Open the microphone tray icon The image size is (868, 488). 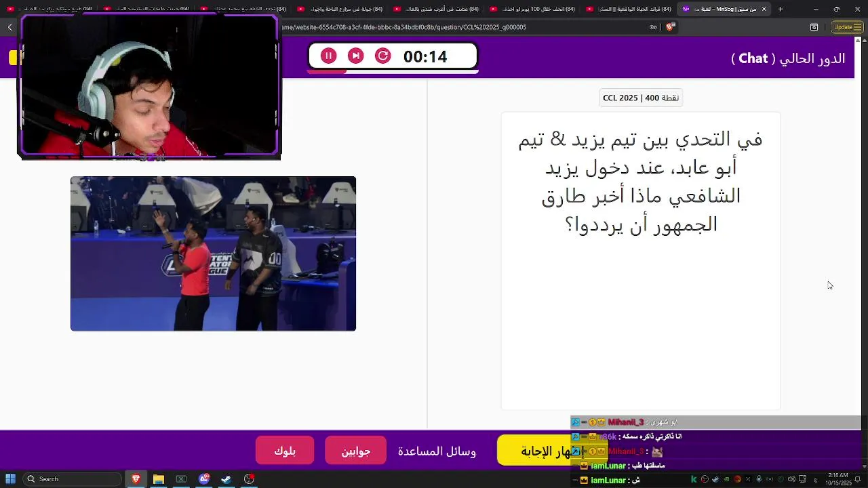759,479
